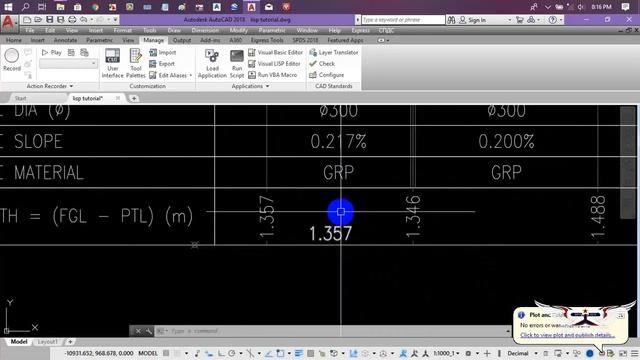Viewport: 640px width, 360px height.
Task: Click Configure CAD standards
Action: (x=327, y=75)
